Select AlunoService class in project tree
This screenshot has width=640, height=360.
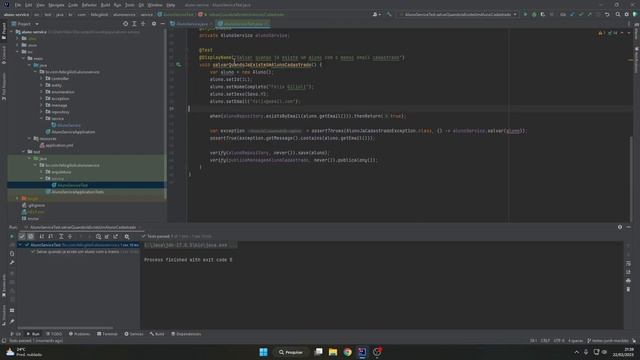[66, 125]
